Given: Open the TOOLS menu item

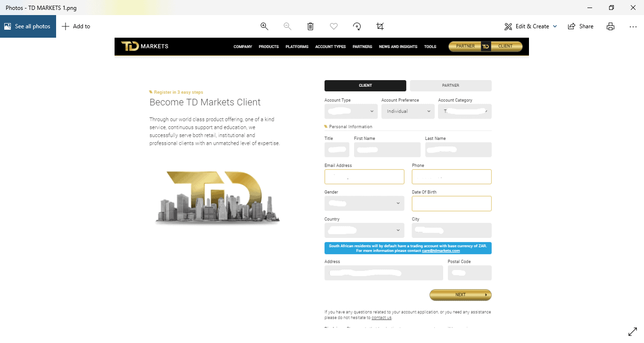Looking at the screenshot, I should [x=430, y=47].
